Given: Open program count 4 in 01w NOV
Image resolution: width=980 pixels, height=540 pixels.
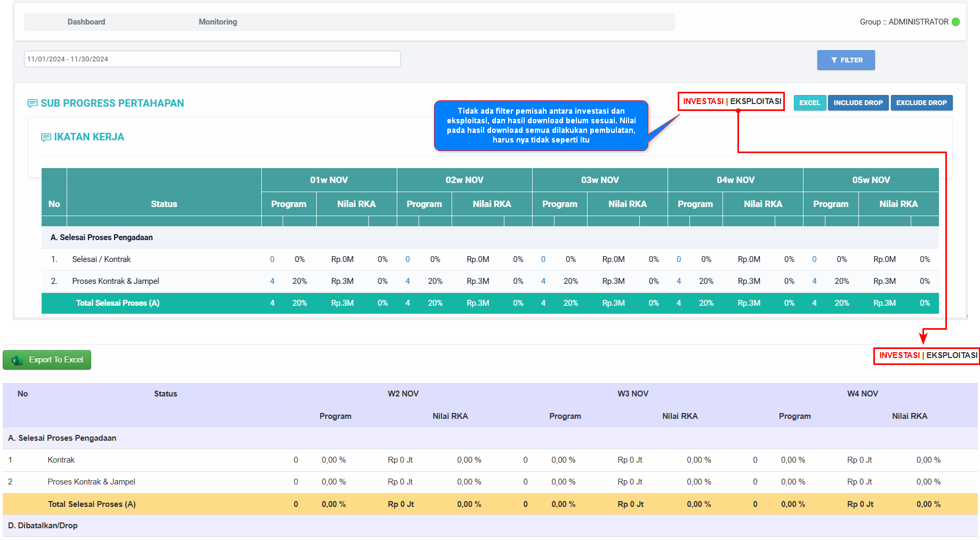Looking at the screenshot, I should point(272,281).
